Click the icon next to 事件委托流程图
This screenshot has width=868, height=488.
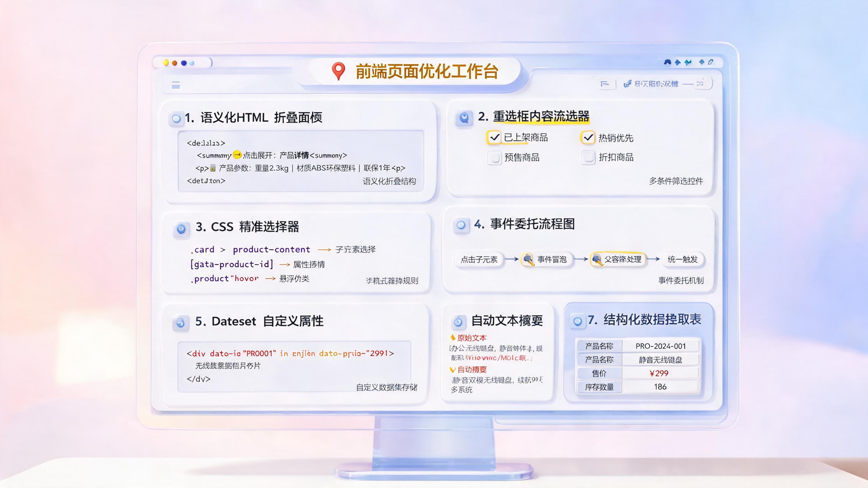click(461, 225)
